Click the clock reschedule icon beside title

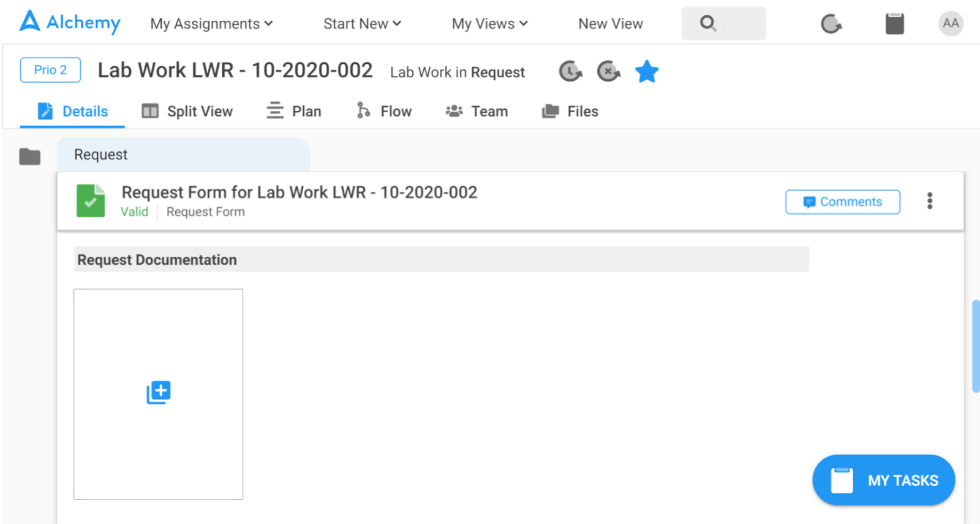click(571, 72)
